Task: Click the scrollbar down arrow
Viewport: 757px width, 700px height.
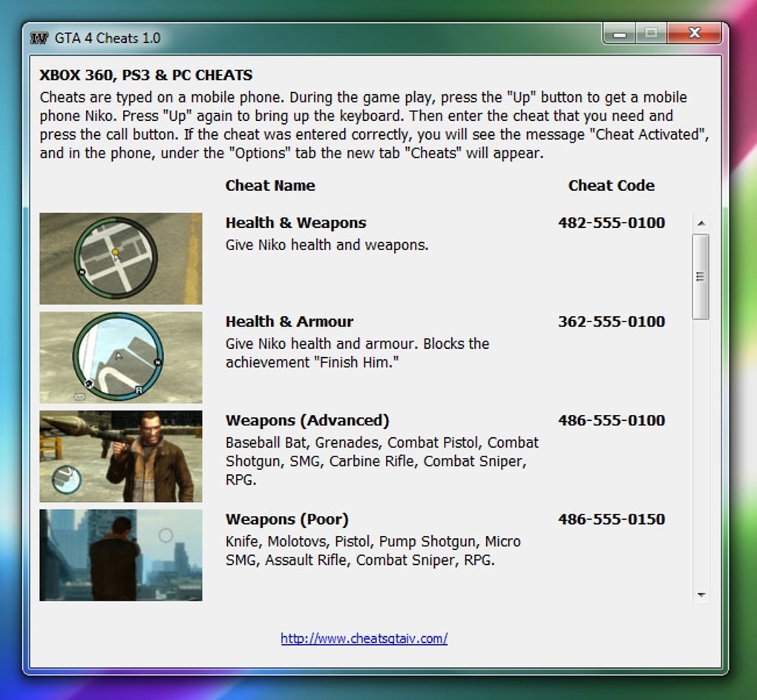Action: click(701, 595)
